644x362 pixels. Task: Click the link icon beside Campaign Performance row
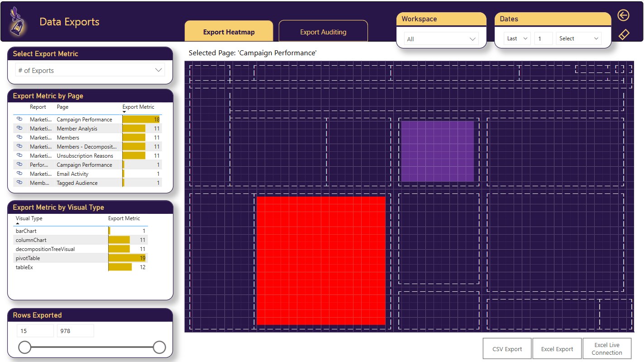click(19, 119)
